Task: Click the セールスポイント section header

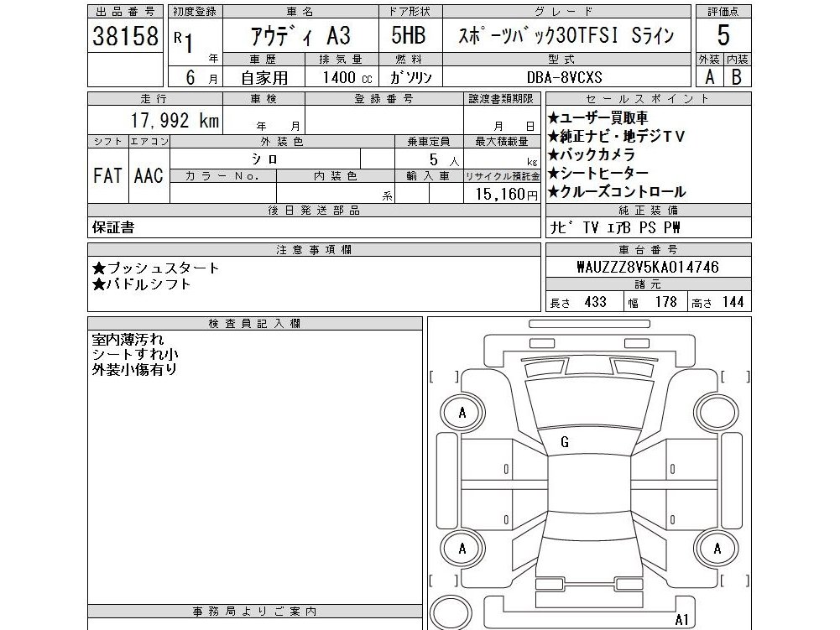Action: pyautogui.click(x=648, y=99)
